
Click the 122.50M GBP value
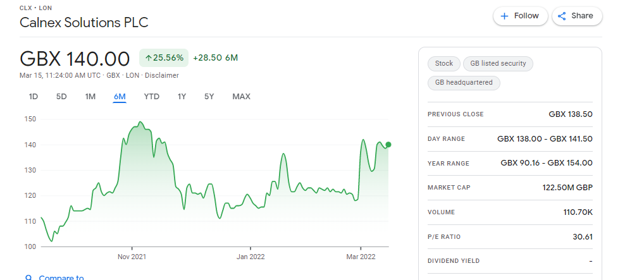(567, 188)
